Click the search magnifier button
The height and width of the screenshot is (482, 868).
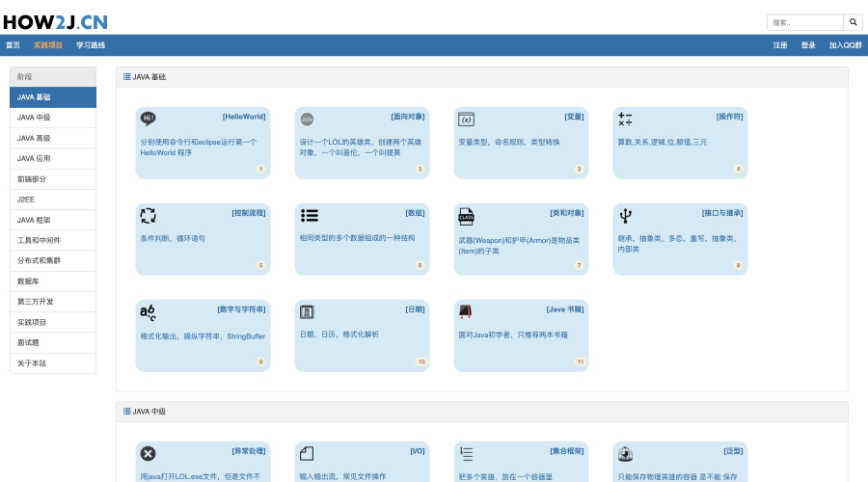[x=854, y=22]
